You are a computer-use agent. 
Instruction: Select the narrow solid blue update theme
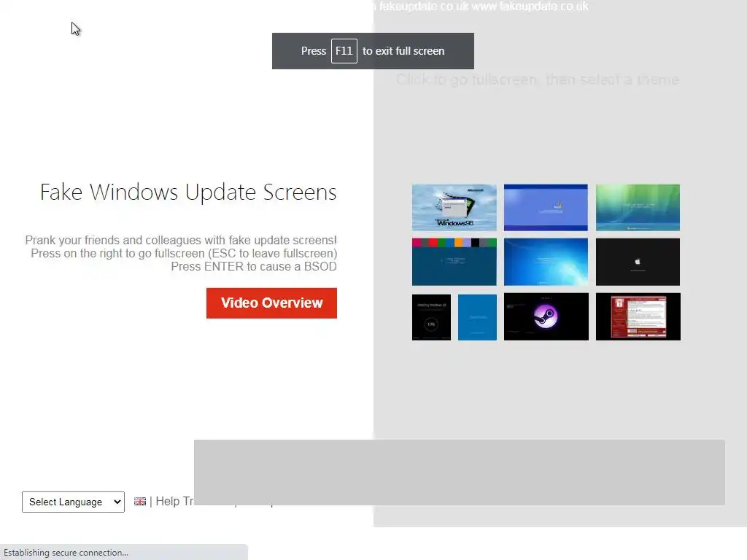pos(477,317)
